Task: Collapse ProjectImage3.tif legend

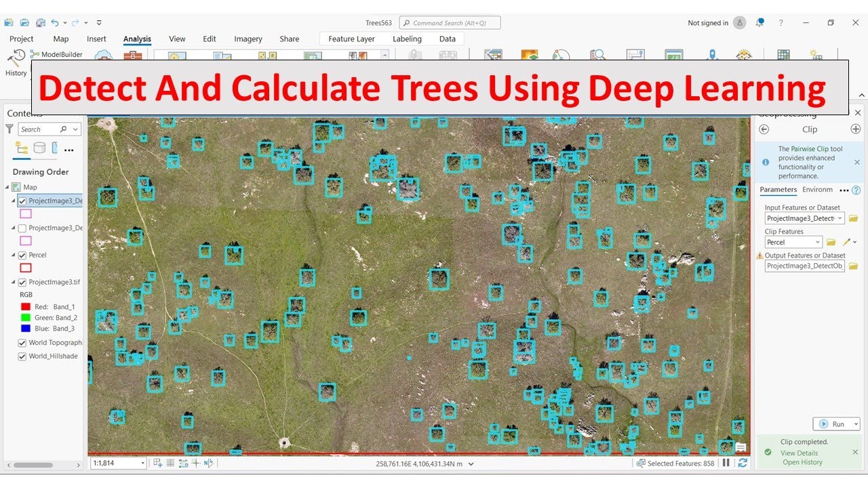Action: coord(14,282)
